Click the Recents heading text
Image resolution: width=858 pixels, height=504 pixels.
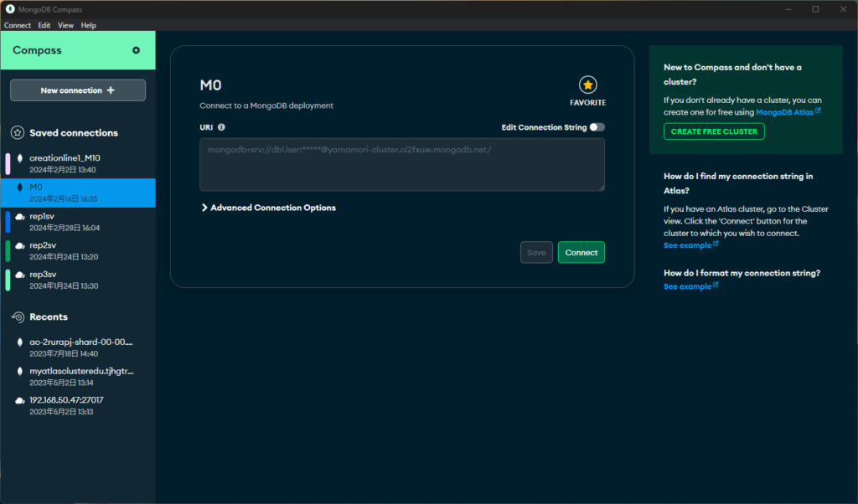point(49,317)
